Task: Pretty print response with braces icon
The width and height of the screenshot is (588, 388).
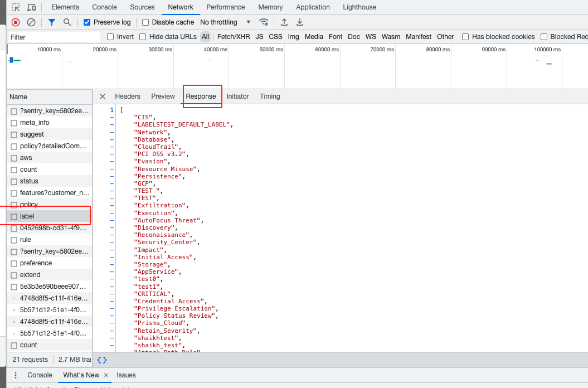Action: [x=102, y=360]
